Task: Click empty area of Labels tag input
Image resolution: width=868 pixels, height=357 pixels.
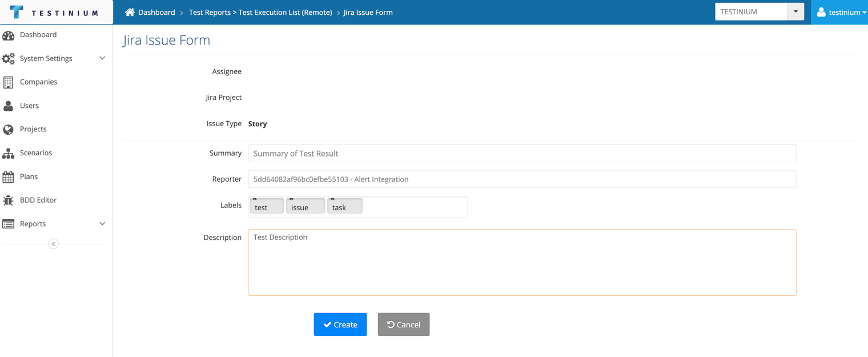Action: (x=415, y=207)
